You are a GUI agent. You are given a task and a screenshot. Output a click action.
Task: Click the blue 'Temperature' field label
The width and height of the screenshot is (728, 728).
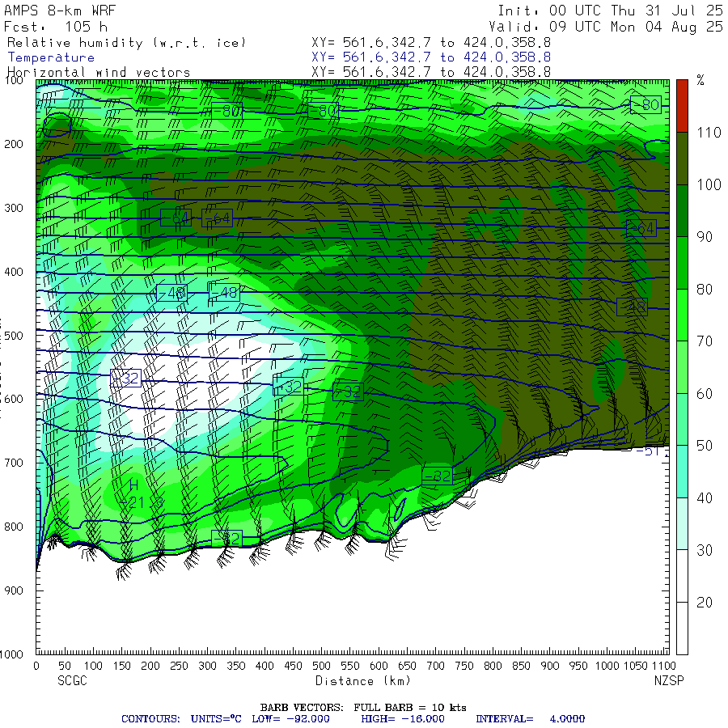pyautogui.click(x=51, y=57)
